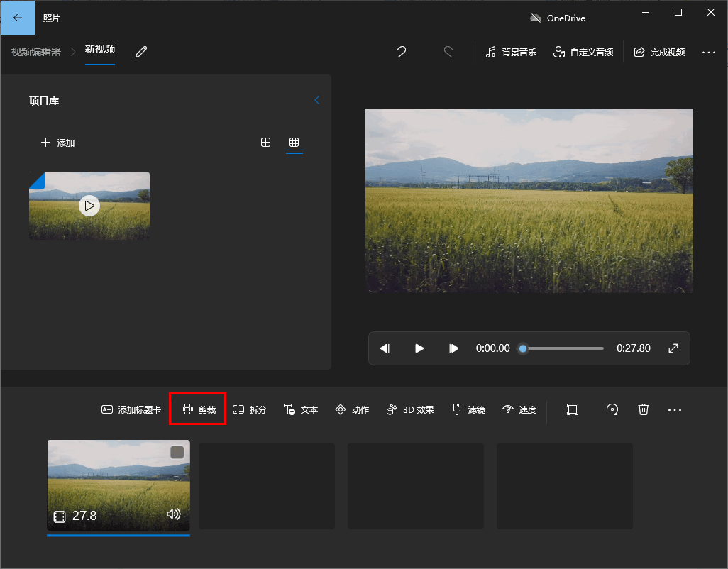Step forward one frame

[x=453, y=348]
